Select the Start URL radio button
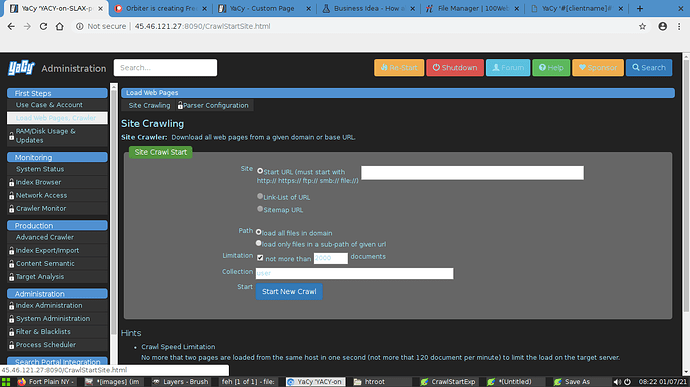690x387 pixels. tap(260, 171)
